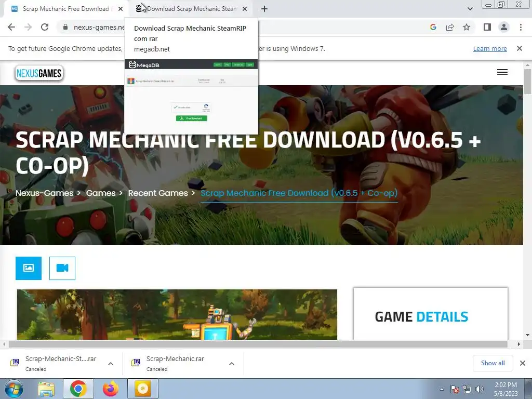The width and height of the screenshot is (532, 399).
Task: View site information via the lock icon
Action: click(x=65, y=27)
